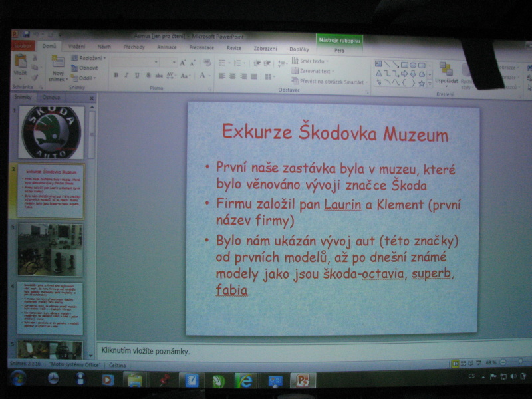Justify the paragraph text
This screenshot has width=532, height=399.
click(x=254, y=76)
